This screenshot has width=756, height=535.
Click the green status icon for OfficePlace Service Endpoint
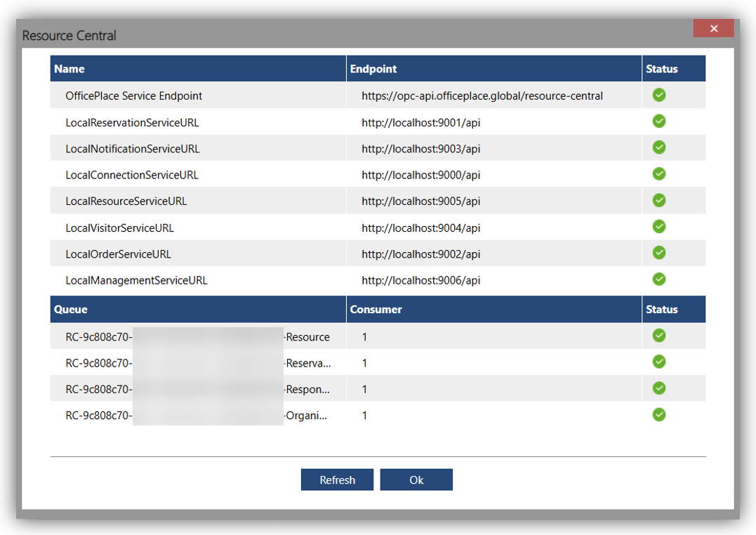pos(659,95)
